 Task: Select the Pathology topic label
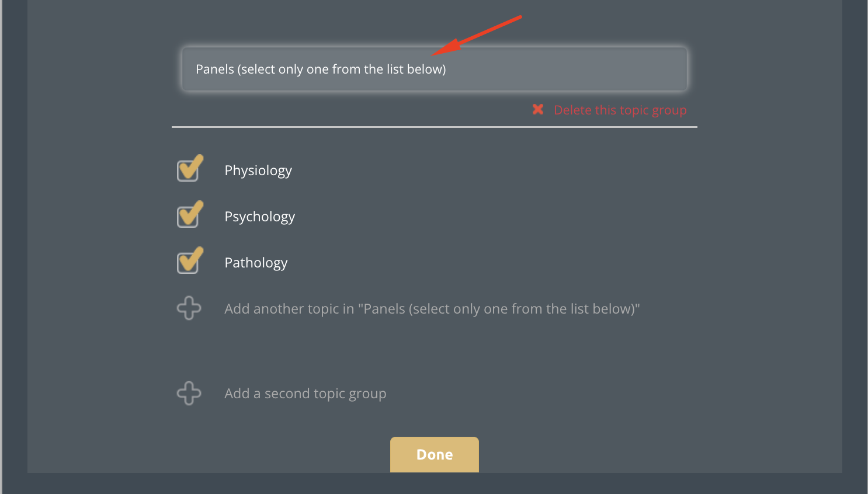tap(256, 263)
